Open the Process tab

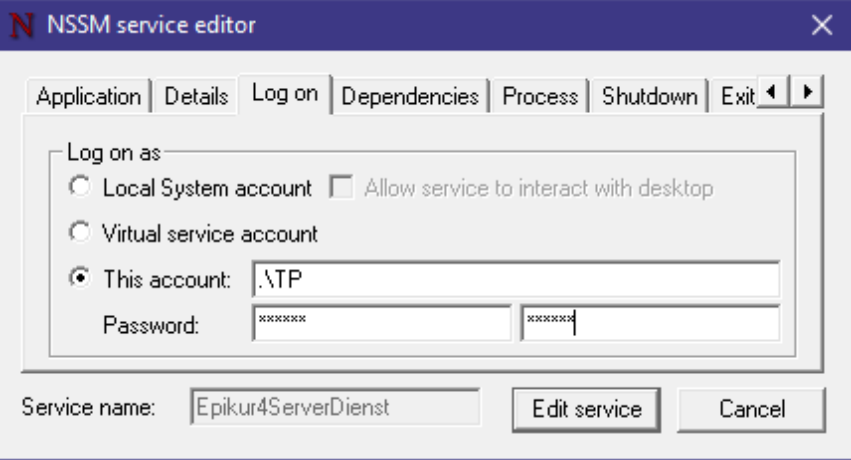(540, 97)
